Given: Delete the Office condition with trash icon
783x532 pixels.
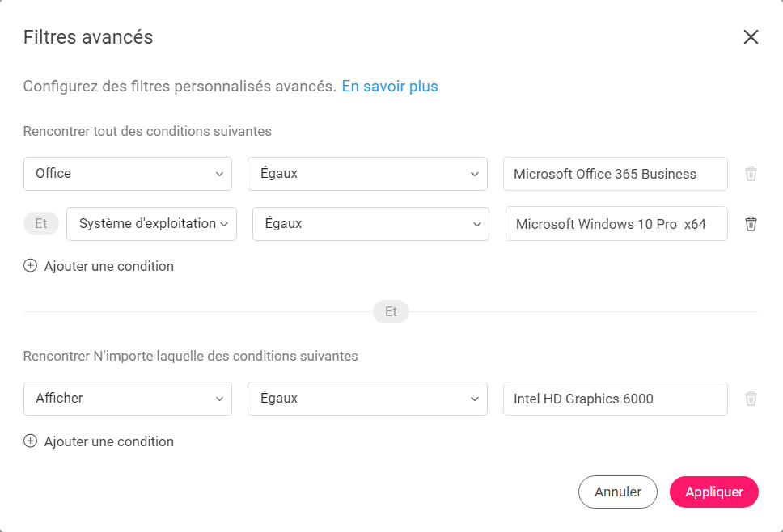Looking at the screenshot, I should point(751,174).
